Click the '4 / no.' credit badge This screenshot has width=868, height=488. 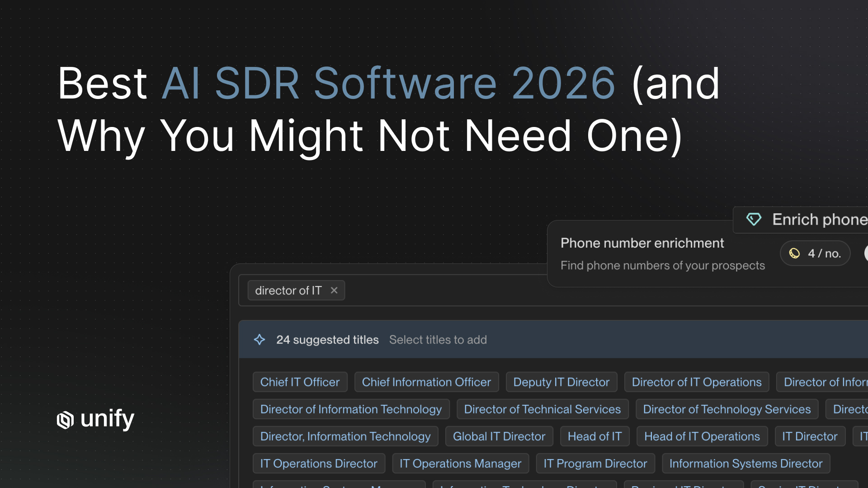(815, 253)
